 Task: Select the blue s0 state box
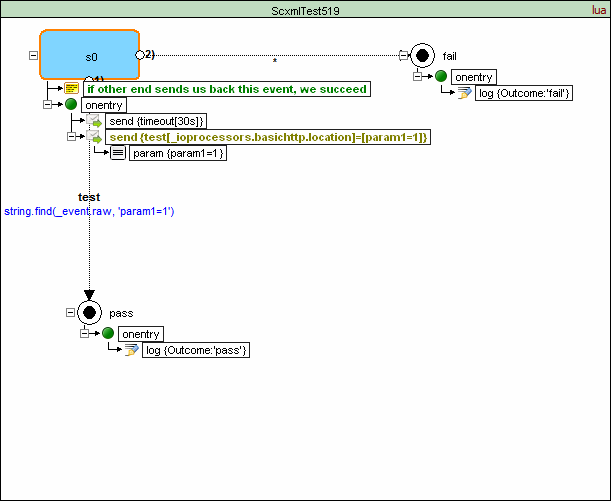click(90, 55)
